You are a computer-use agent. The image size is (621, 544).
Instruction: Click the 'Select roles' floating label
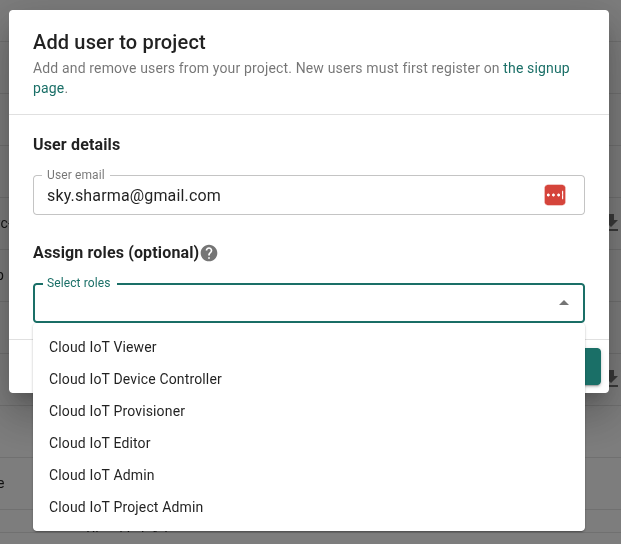[79, 283]
